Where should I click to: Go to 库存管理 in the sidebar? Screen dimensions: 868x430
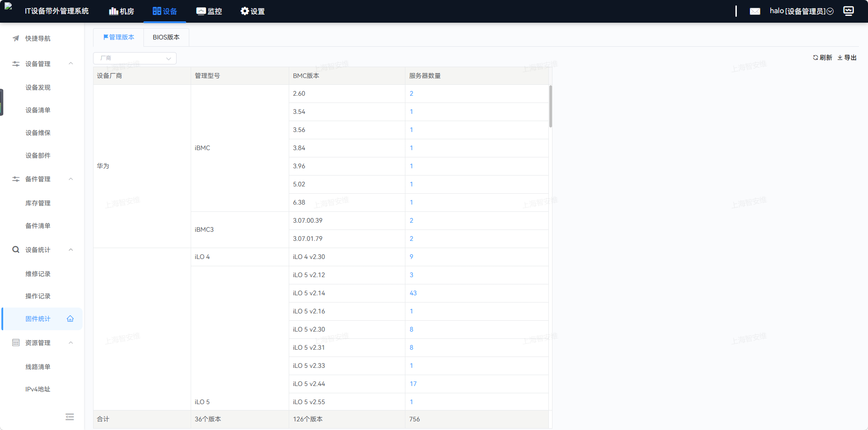click(x=38, y=203)
